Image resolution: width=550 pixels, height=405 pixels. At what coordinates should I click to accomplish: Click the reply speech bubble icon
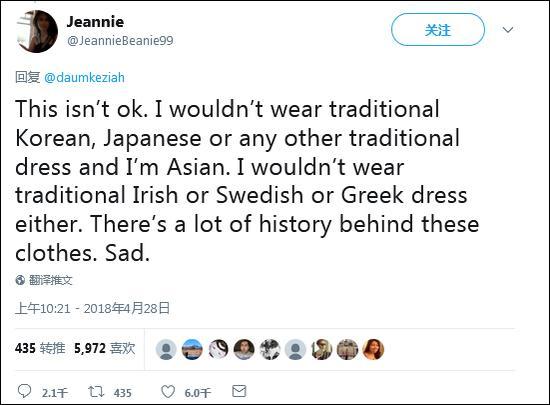[24, 391]
